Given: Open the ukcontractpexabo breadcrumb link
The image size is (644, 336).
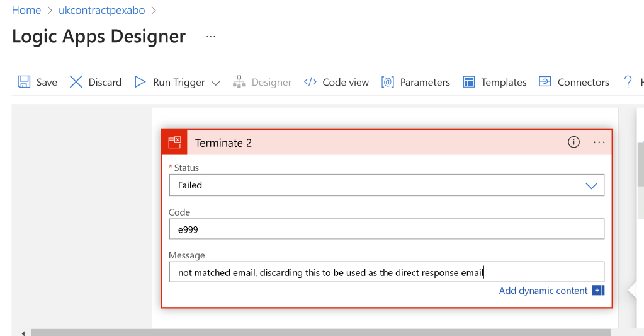Looking at the screenshot, I should 101,10.
